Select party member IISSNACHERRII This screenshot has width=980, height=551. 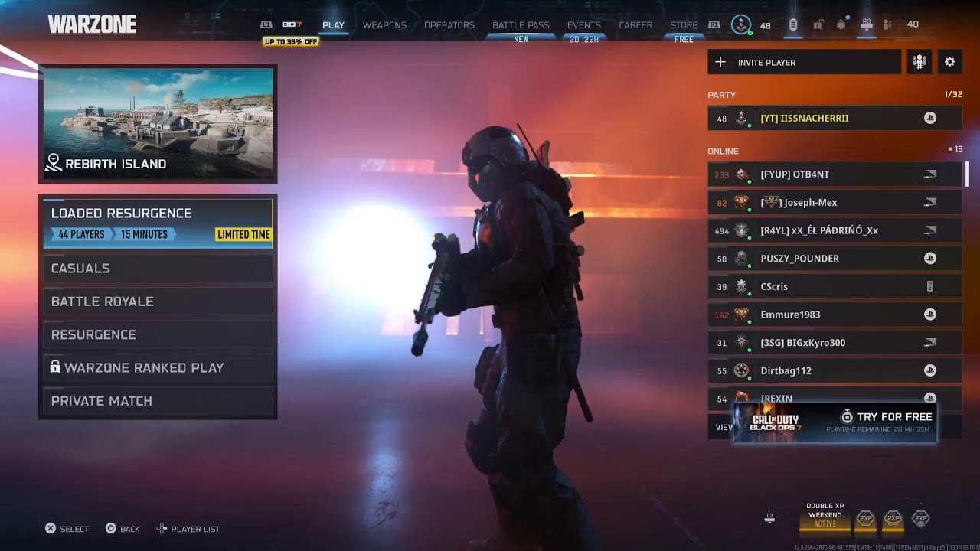click(835, 118)
